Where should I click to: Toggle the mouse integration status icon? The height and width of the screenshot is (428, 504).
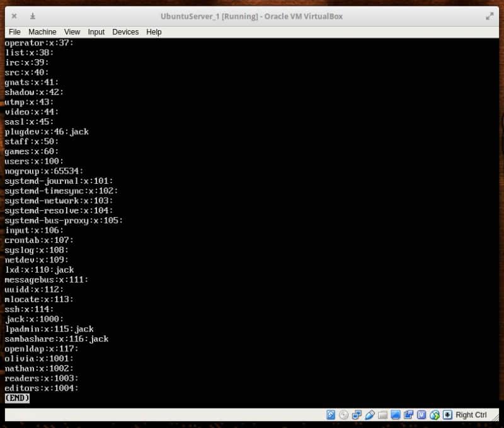(434, 415)
